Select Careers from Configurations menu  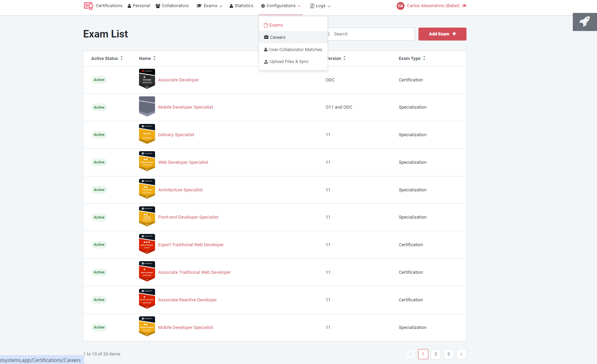(x=277, y=37)
